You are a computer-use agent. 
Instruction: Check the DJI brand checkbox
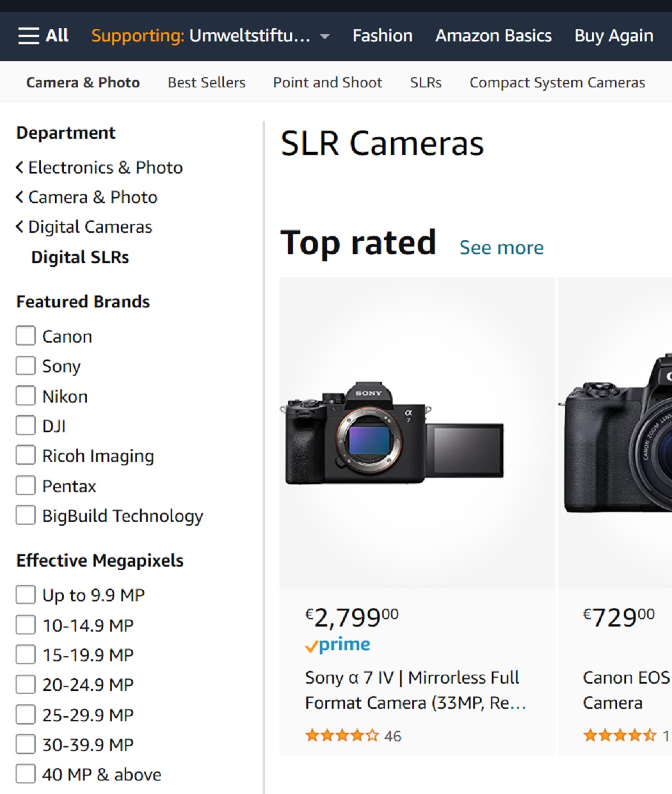25,426
